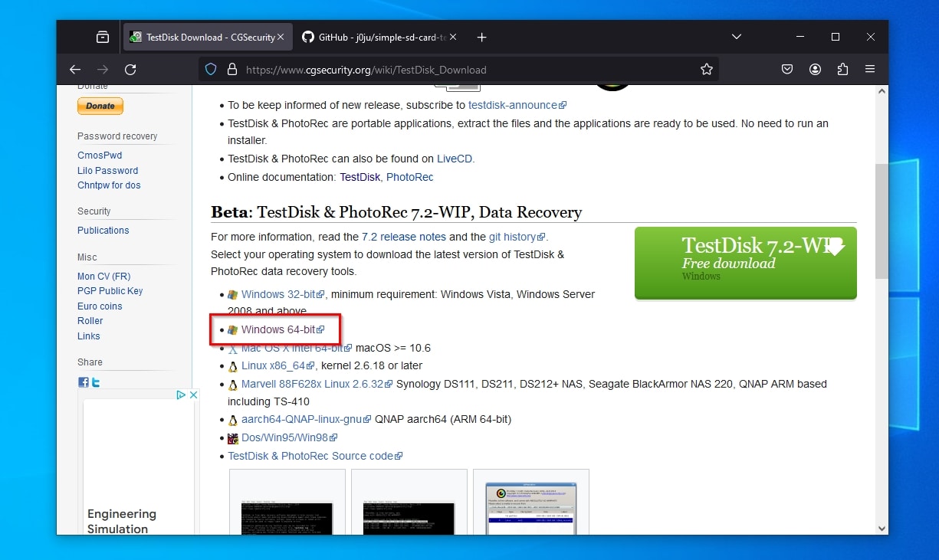Viewport: 939px width, 560px height.
Task: Click the penguin icon beside Linux x86_64
Action: [233, 366]
